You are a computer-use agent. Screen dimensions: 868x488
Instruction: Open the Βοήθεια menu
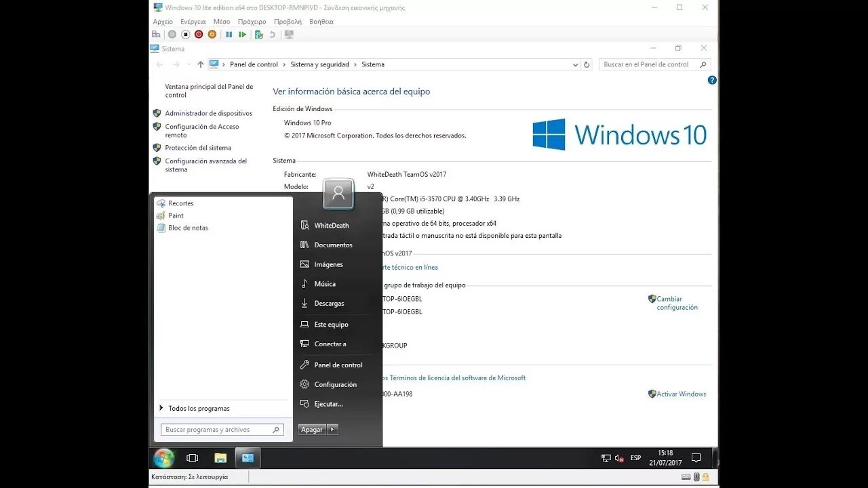point(321,22)
